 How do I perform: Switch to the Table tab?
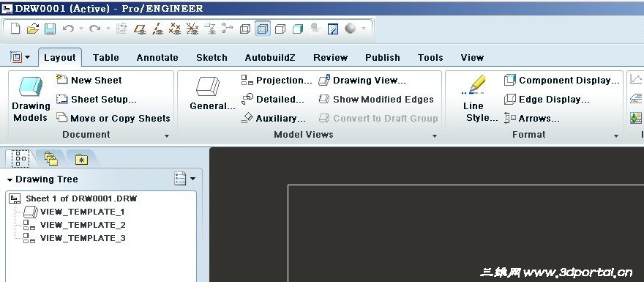tap(105, 58)
